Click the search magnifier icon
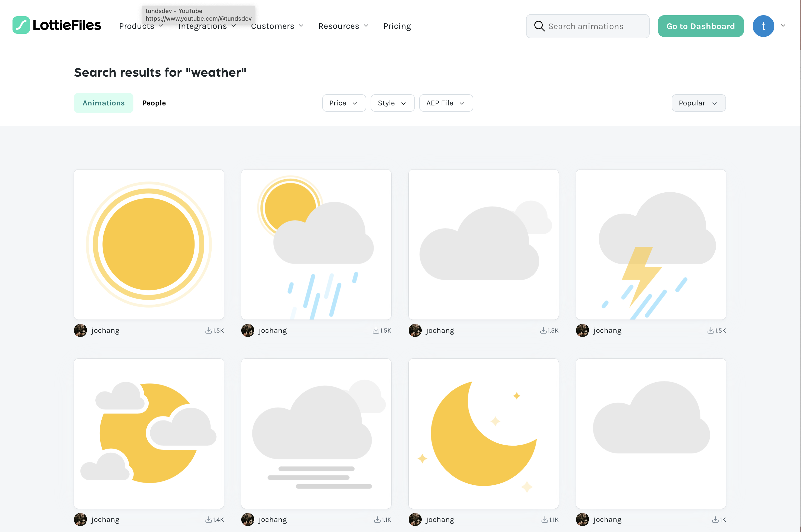 pos(539,26)
